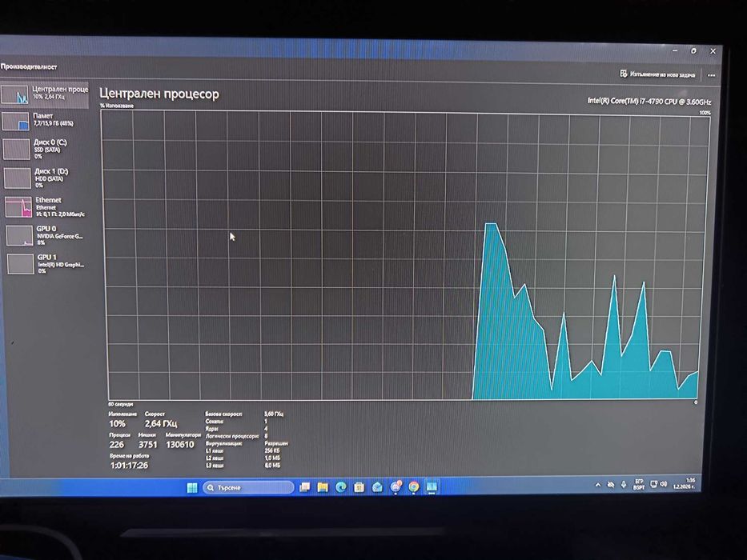This screenshot has height=560, width=747.
Task: Maximize or restore the Task Manager window
Action: tap(693, 50)
